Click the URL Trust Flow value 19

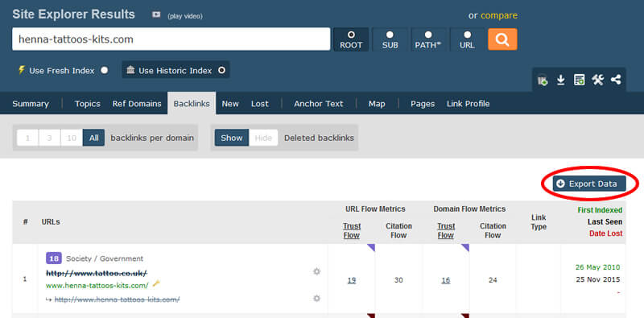(x=352, y=281)
